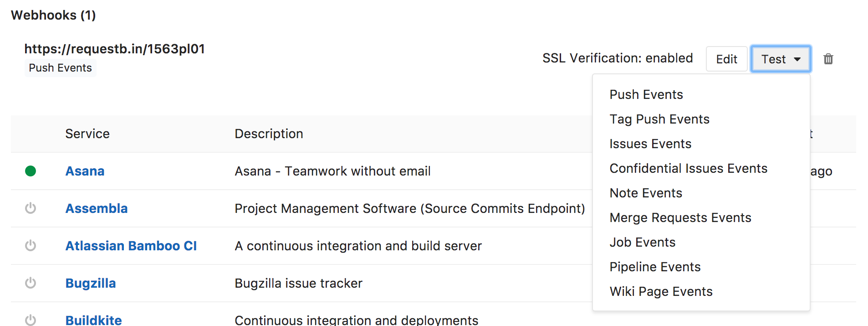Pick Merge Requests Events option

tap(680, 217)
